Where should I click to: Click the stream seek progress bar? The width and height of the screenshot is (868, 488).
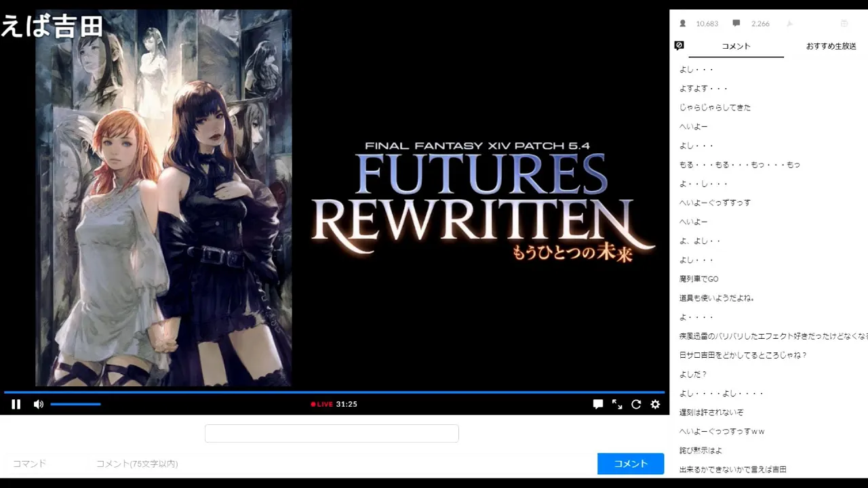pos(334,392)
